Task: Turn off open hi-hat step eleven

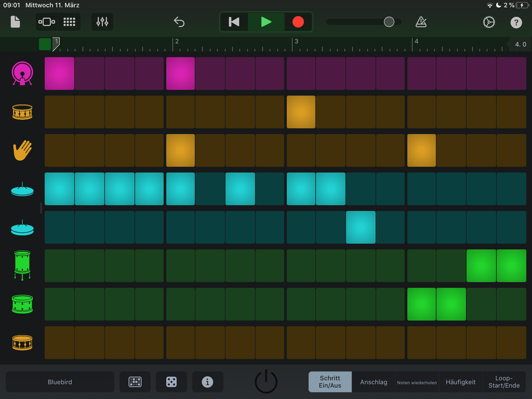Action: click(360, 227)
